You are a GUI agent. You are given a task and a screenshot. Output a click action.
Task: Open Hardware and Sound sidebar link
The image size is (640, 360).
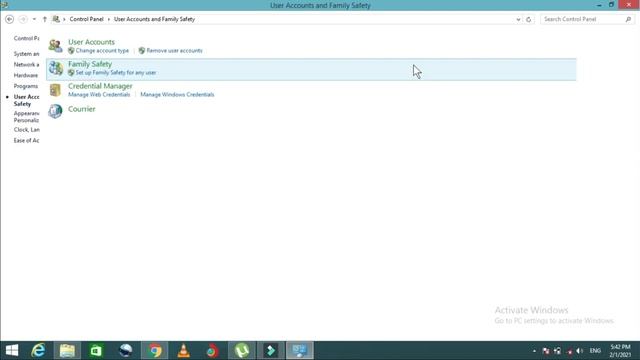26,76
